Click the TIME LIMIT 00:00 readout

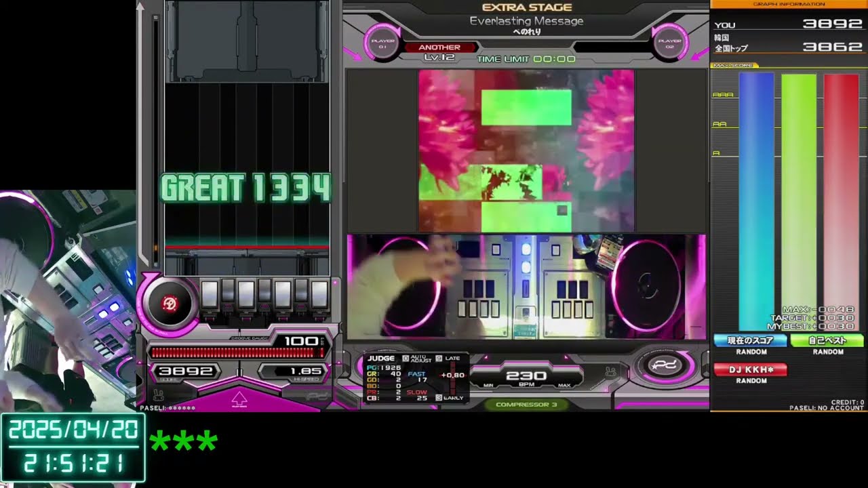coord(526,59)
